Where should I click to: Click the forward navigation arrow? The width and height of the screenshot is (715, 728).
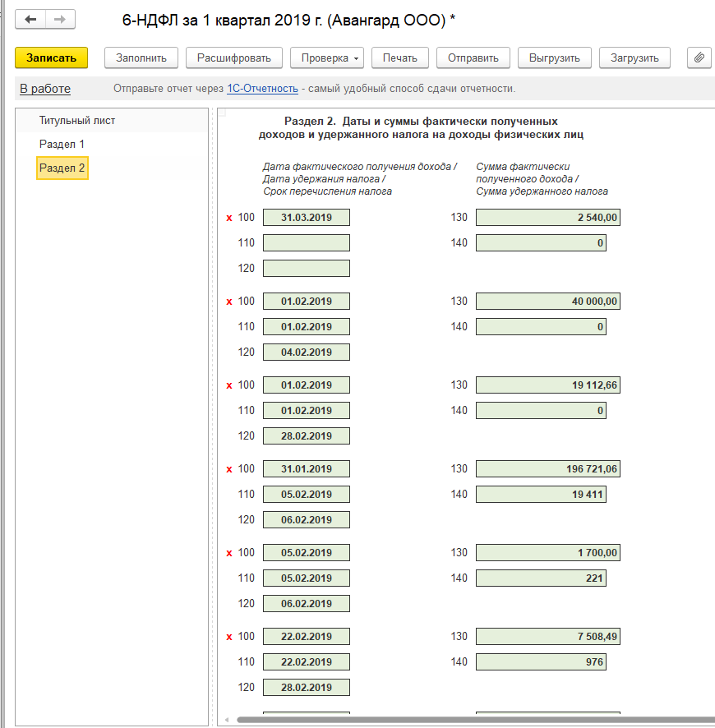click(60, 20)
